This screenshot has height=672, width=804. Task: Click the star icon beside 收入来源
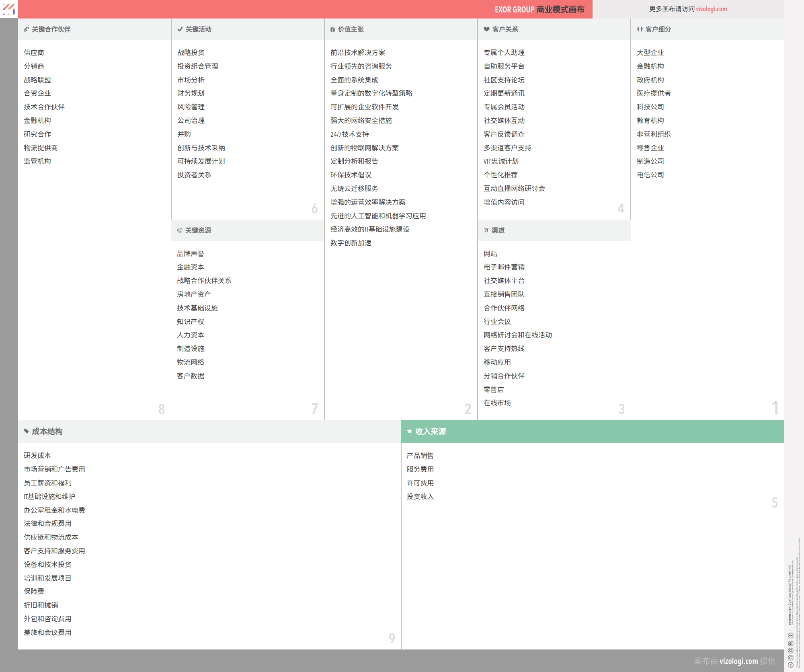tap(409, 431)
